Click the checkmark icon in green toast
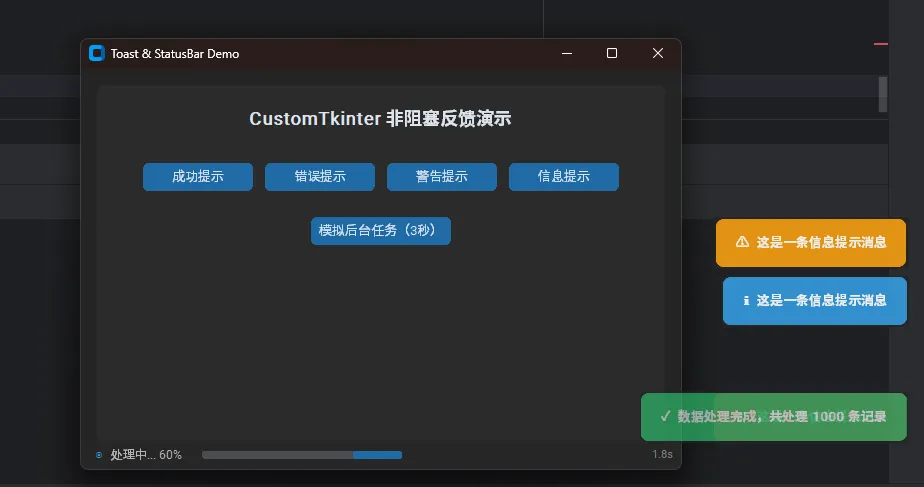The width and height of the screenshot is (924, 487). coord(665,416)
